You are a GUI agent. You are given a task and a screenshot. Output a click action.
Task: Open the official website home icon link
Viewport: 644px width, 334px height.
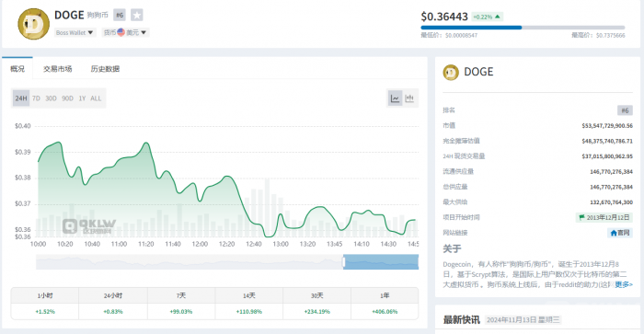pos(620,233)
